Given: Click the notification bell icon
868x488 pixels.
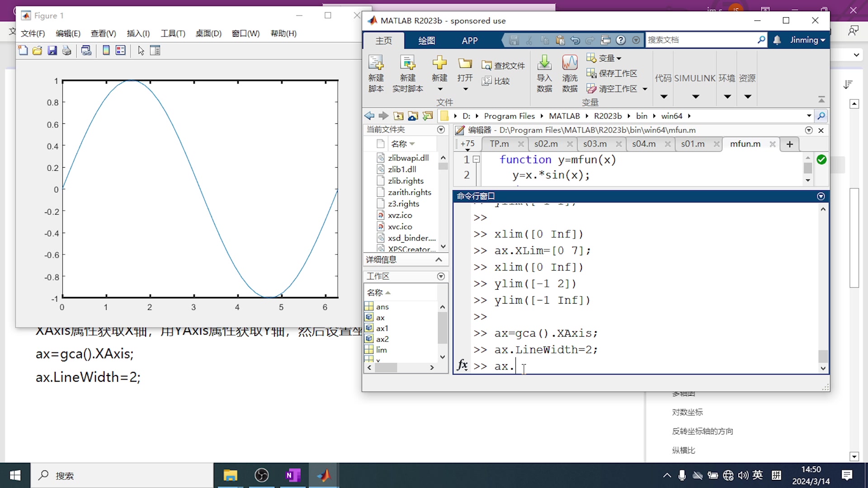Looking at the screenshot, I should [x=777, y=40].
